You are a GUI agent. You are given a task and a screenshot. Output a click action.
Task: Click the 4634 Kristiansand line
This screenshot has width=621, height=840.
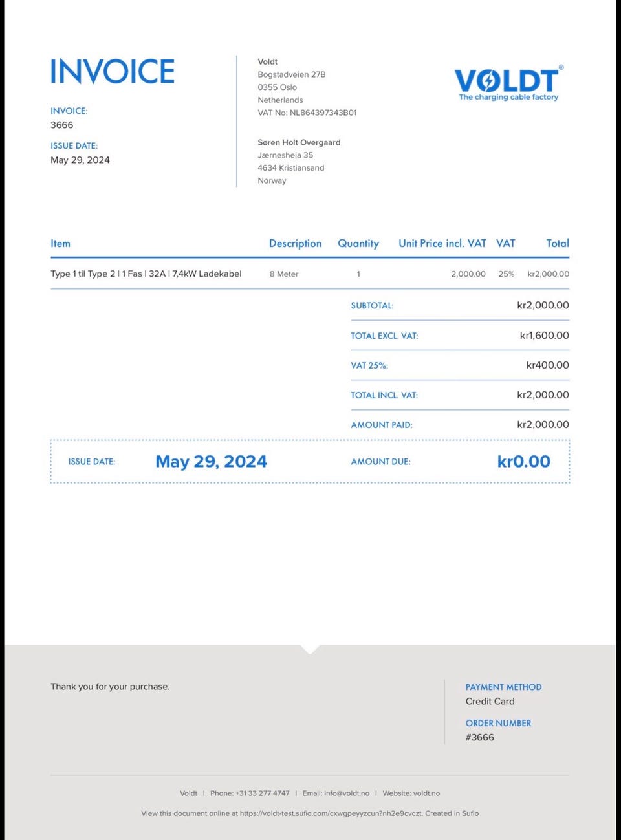pyautogui.click(x=291, y=168)
